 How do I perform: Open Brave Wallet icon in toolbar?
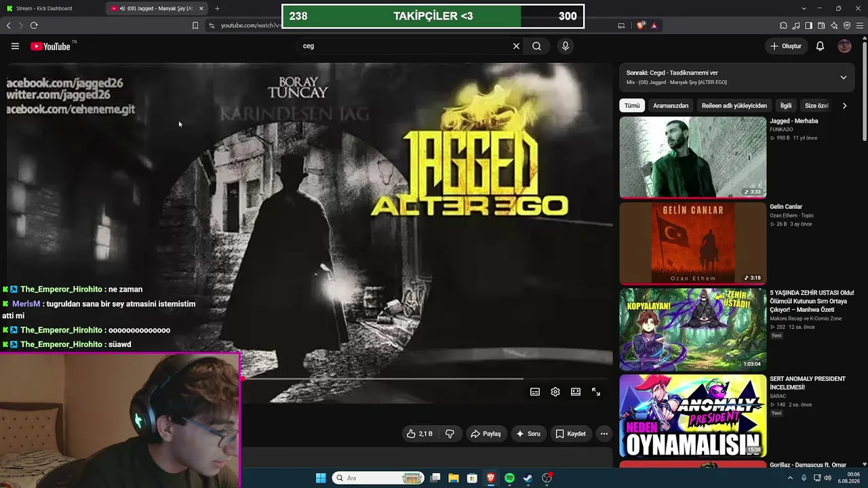click(x=821, y=26)
